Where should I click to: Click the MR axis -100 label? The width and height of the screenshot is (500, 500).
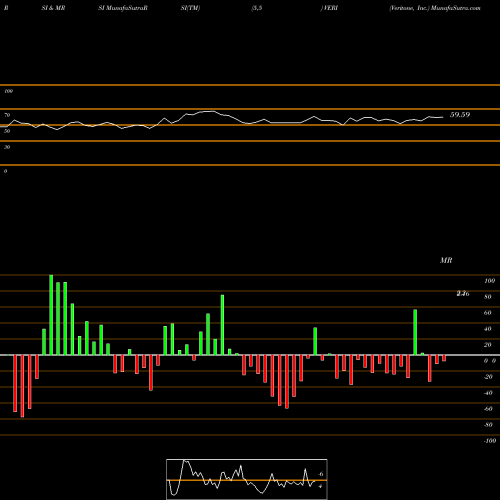pos(489,441)
